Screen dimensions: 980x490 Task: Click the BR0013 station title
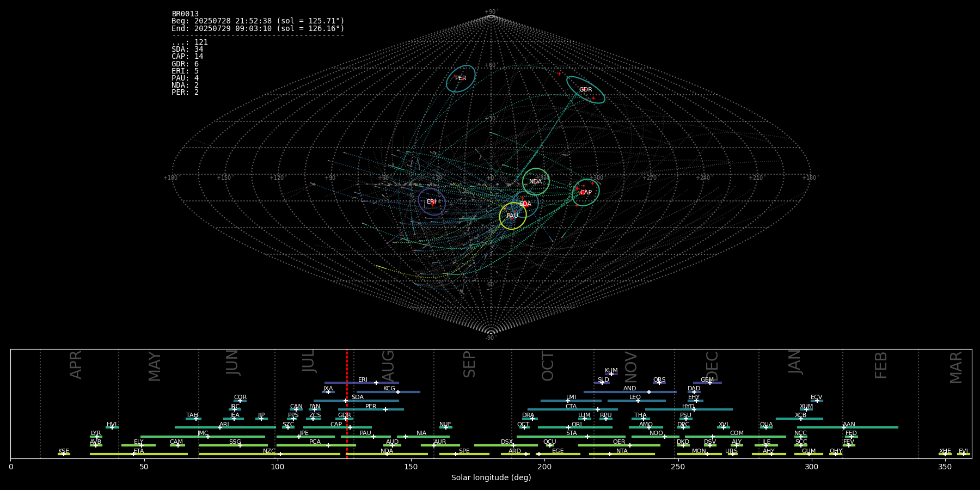point(185,14)
